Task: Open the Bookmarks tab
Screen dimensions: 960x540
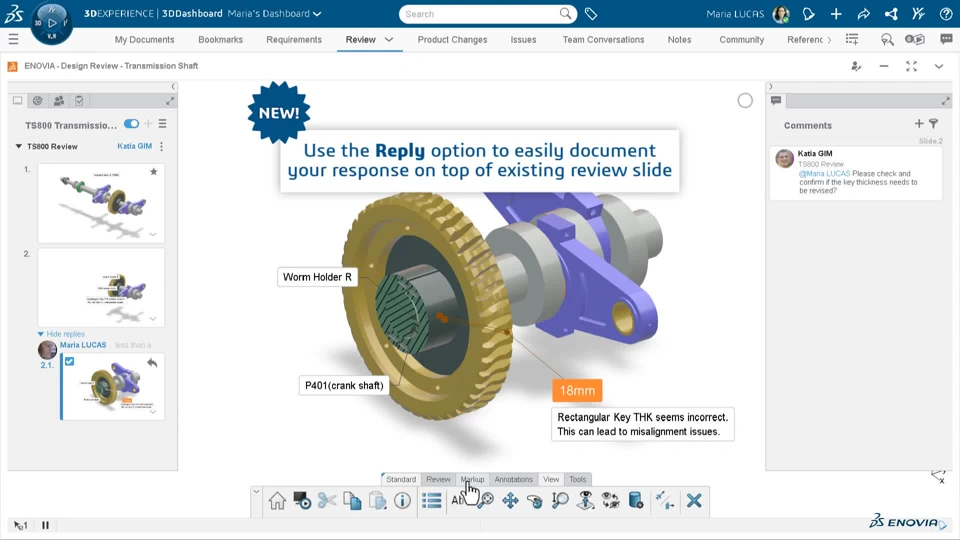Action: click(220, 40)
